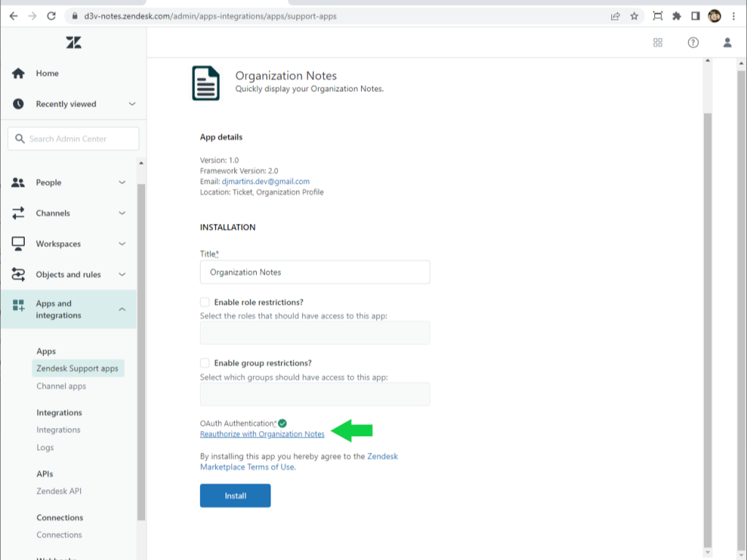Viewport: 747px width, 560px height.
Task: Open Channel apps in sidebar
Action: pyautogui.click(x=61, y=386)
